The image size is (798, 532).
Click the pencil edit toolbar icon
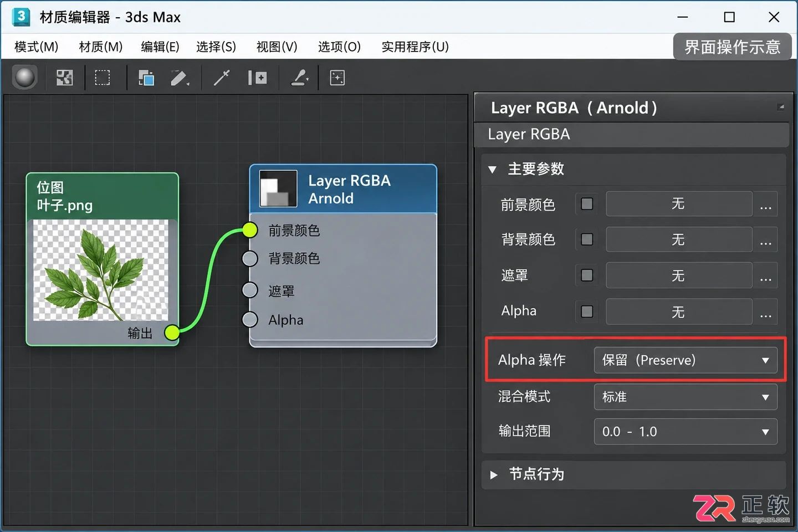click(179, 78)
